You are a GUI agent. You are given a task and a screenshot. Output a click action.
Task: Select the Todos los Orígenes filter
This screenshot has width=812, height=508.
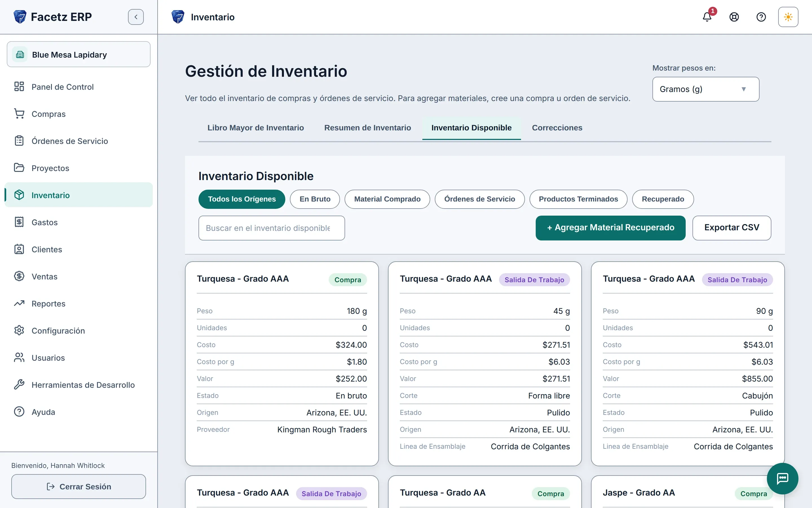[x=242, y=199]
